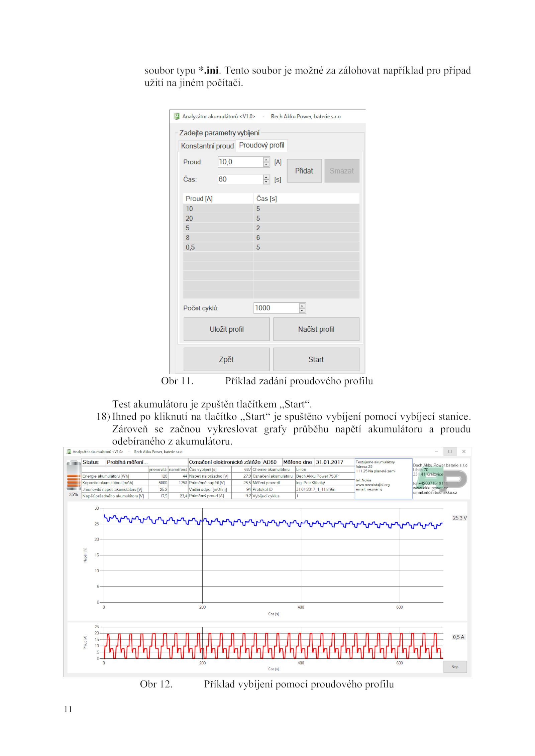The width and height of the screenshot is (535, 756).
Task: Click the Uložit profil button
Action: [226, 329]
